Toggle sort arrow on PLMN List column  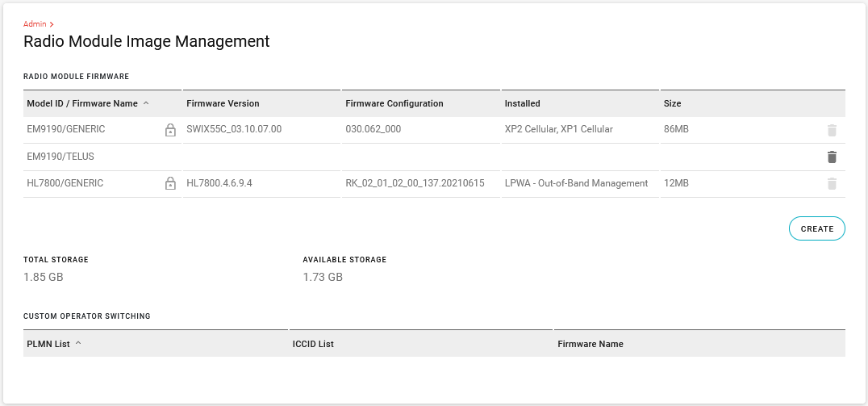click(78, 344)
